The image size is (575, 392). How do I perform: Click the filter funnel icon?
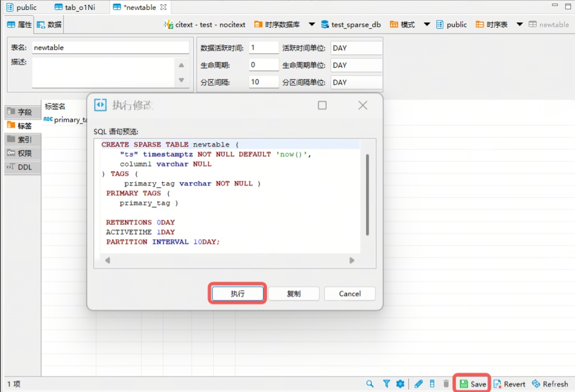tap(386, 384)
